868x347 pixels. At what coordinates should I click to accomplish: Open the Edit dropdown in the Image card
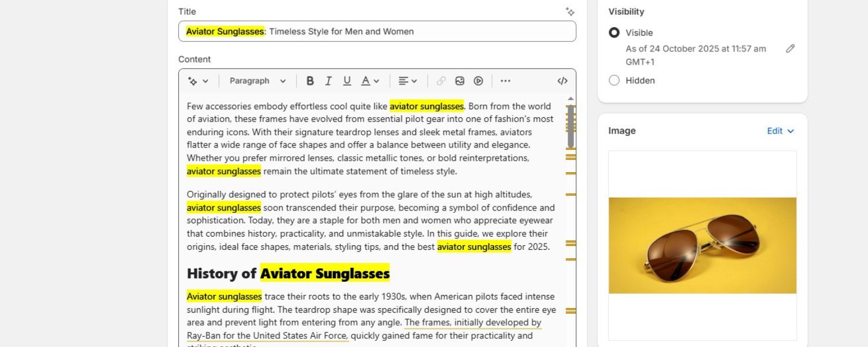(x=780, y=131)
